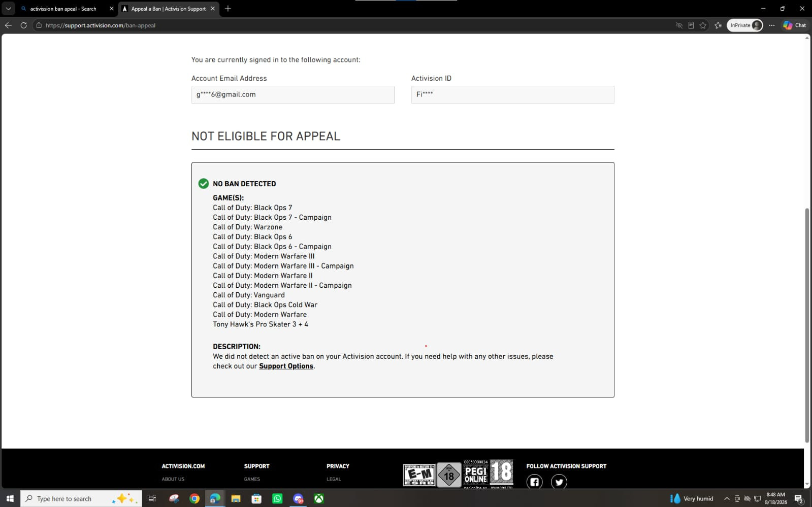This screenshot has width=812, height=507.
Task: Open Activision Support Twitter page
Action: point(559,482)
